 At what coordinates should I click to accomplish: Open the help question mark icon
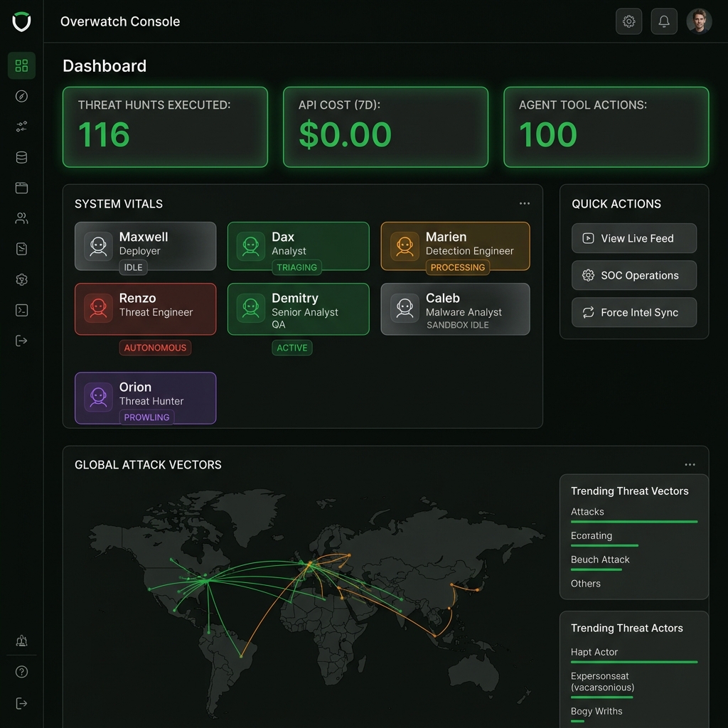tap(21, 672)
